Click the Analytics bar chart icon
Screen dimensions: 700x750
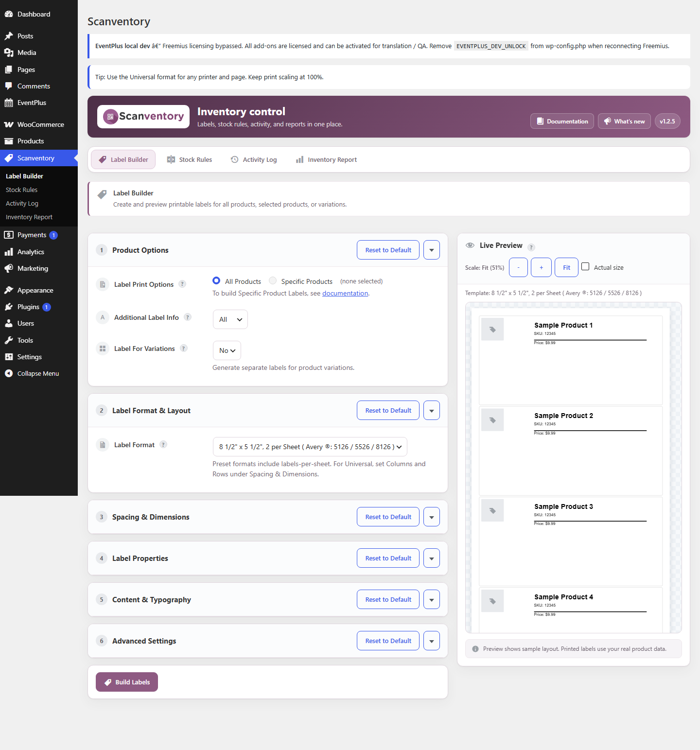tap(9, 252)
